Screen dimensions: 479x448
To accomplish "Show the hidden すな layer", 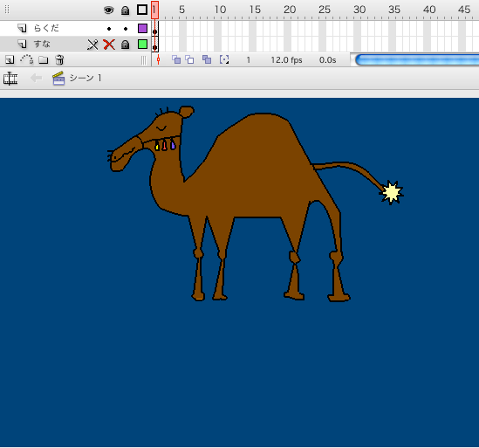I will [109, 45].
